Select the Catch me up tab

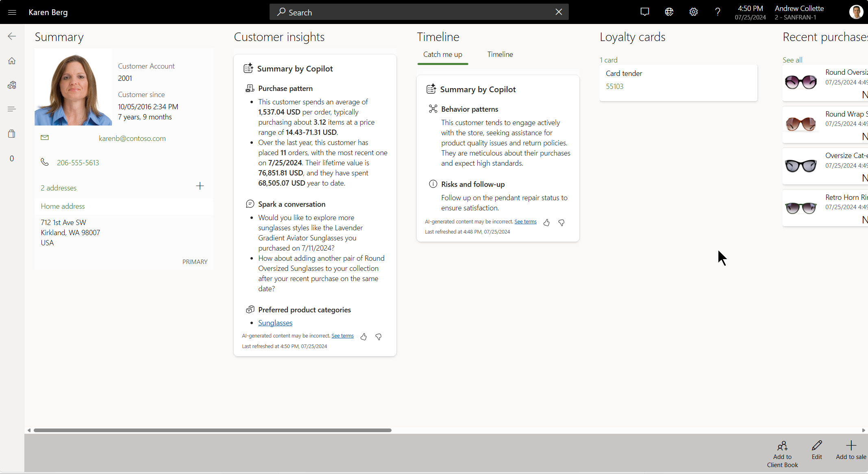[443, 54]
